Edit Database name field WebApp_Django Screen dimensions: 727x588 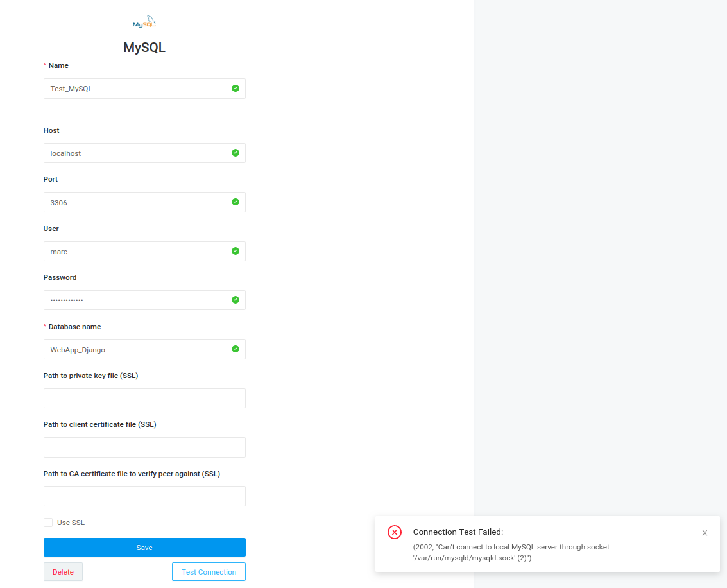pyautogui.click(x=144, y=349)
